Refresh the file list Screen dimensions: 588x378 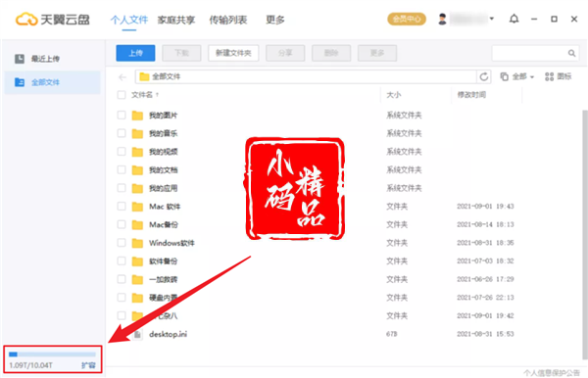(x=484, y=76)
